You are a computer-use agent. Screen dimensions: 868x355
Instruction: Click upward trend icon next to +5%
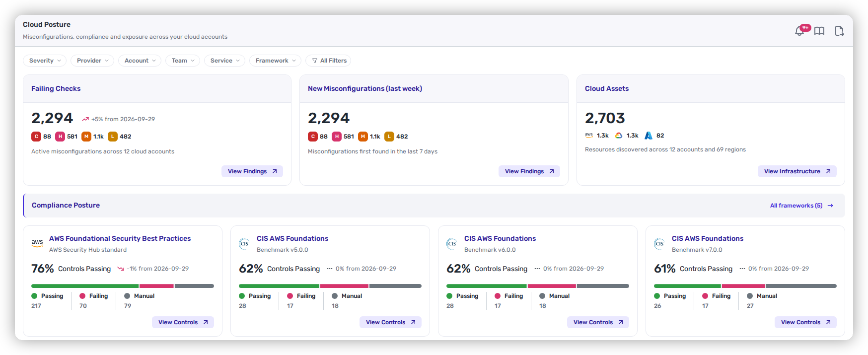(x=85, y=119)
